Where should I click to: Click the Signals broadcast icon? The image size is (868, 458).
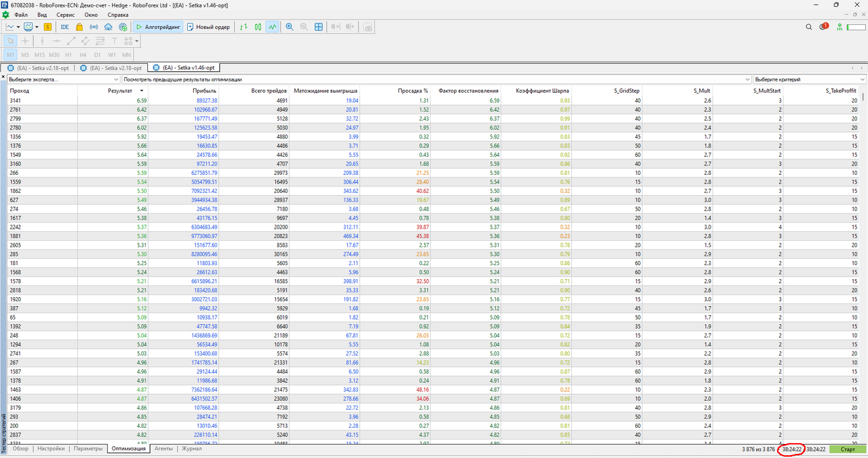[x=94, y=27]
